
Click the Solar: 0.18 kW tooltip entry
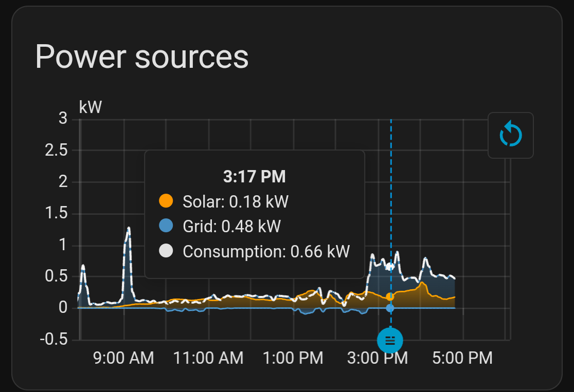(x=236, y=201)
